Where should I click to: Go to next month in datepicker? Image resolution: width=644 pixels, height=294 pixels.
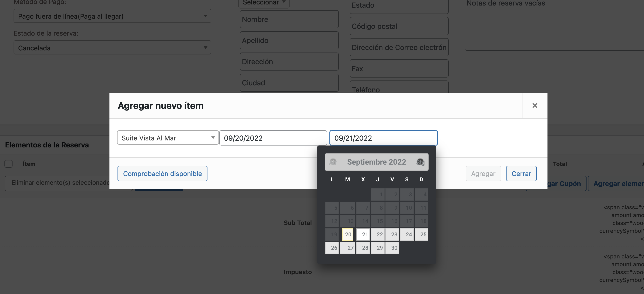click(420, 162)
